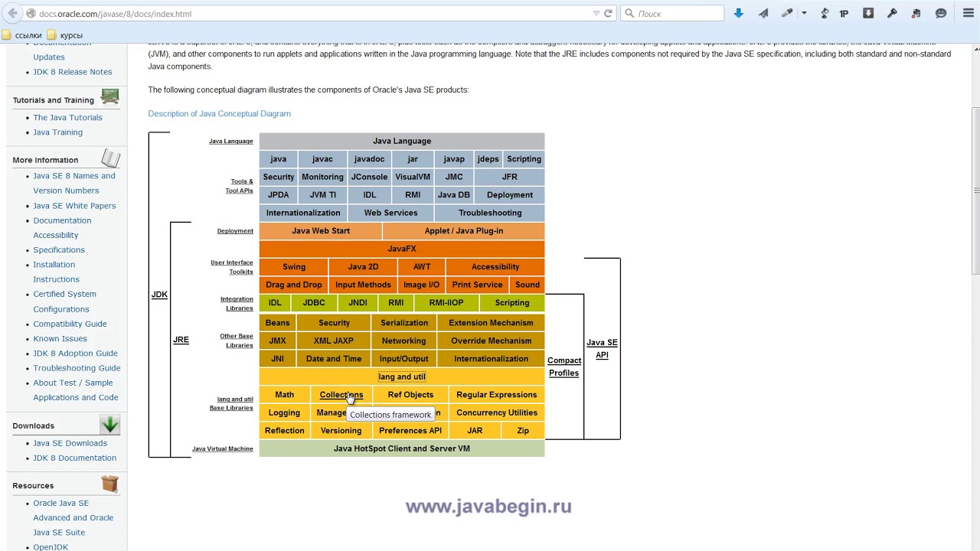The height and width of the screenshot is (551, 980).
Task: Click the javac cell in diagram
Action: [322, 159]
